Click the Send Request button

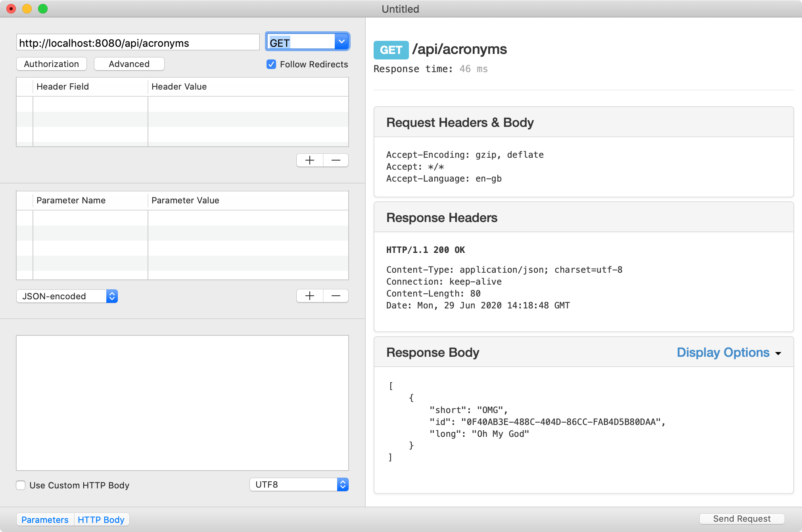coord(742,519)
